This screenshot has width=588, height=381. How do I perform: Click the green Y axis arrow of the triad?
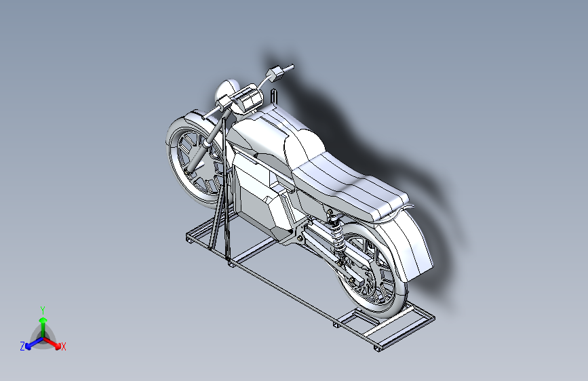(43, 327)
